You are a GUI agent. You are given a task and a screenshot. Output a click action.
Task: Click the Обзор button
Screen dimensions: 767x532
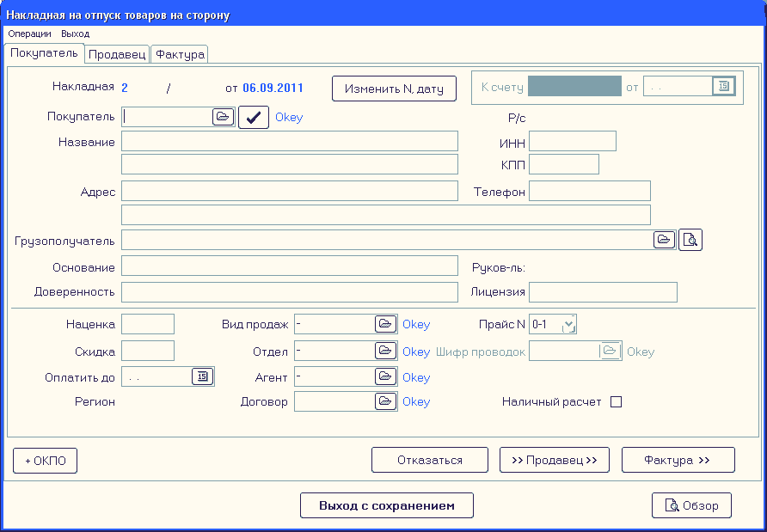tap(691, 505)
